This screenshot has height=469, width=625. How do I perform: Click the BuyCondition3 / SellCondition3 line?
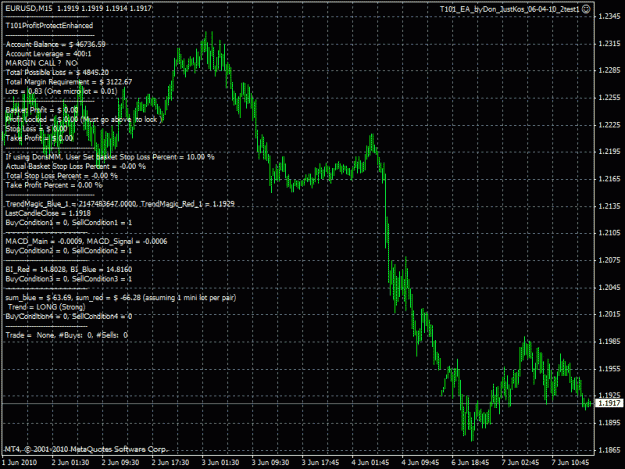coord(69,279)
